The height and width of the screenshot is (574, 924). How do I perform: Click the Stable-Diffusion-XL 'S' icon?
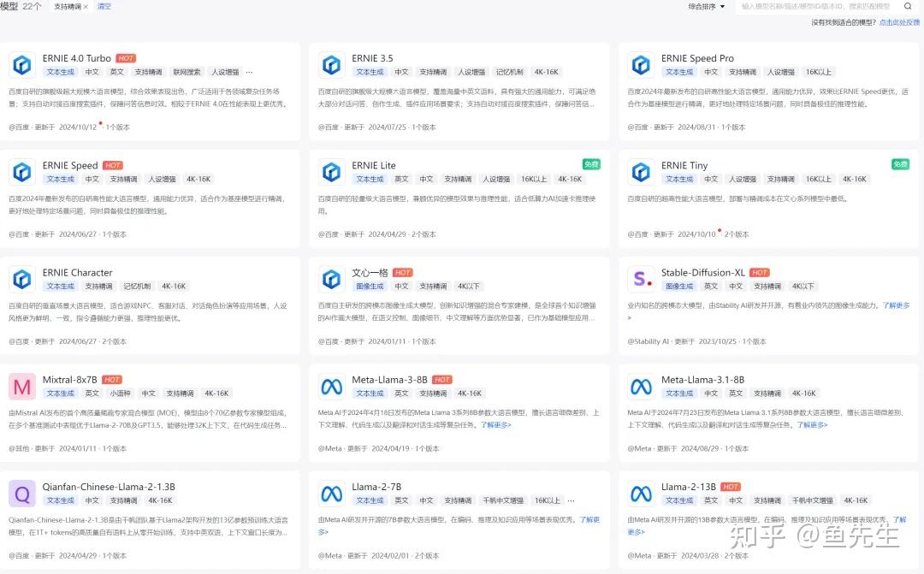pyautogui.click(x=641, y=280)
